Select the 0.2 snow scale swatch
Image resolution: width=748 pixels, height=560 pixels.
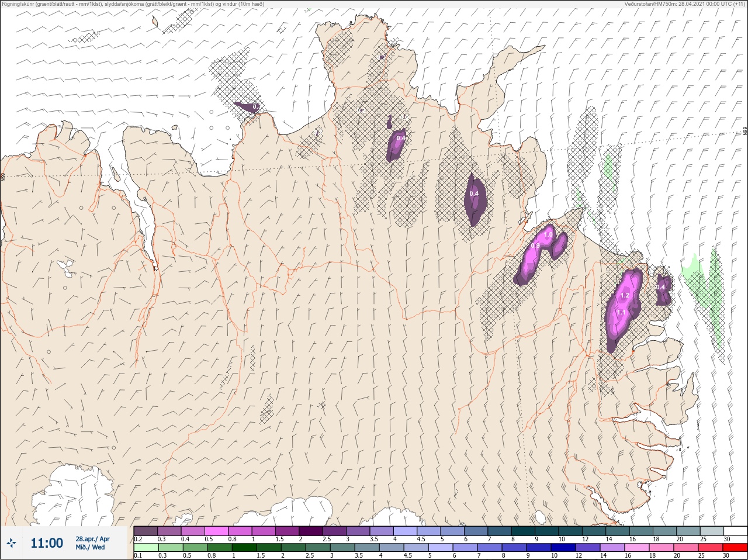point(146,531)
